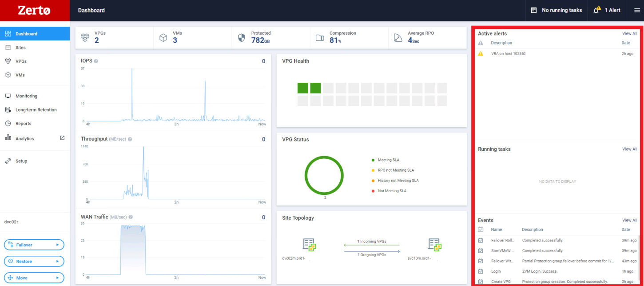Click the Zerto logo
This screenshot has width=644, height=286.
tap(34, 10)
